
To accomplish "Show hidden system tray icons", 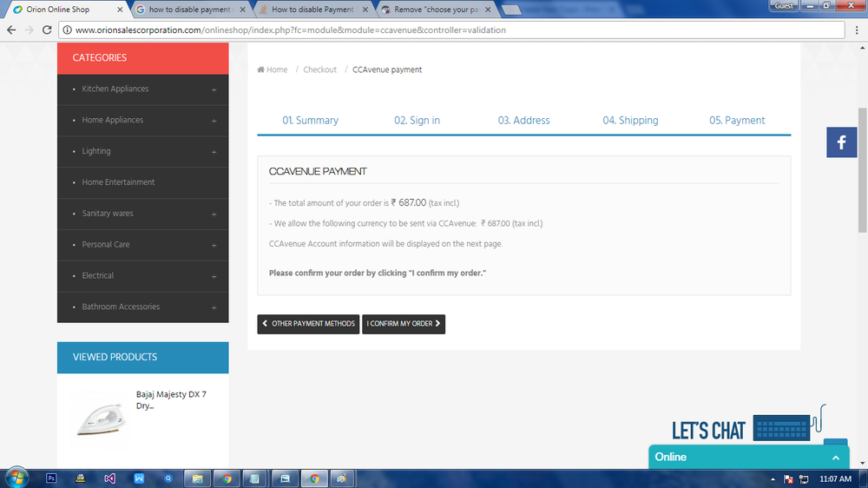I will pyautogui.click(x=773, y=479).
